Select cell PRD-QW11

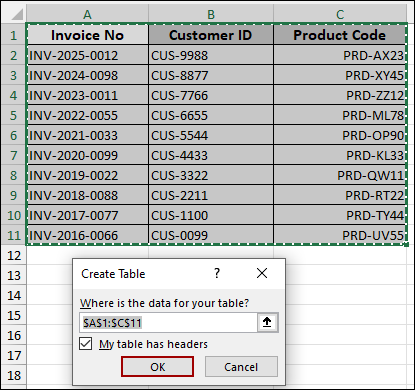pos(340,175)
